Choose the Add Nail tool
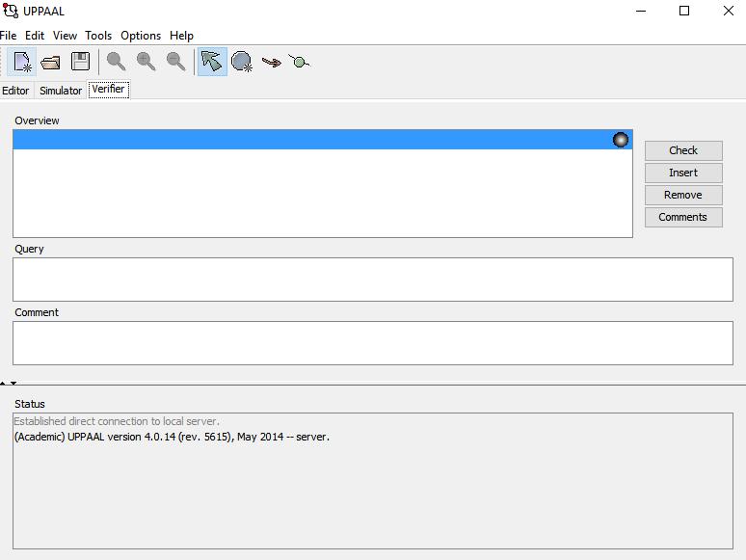The image size is (746, 560). pyautogui.click(x=299, y=62)
